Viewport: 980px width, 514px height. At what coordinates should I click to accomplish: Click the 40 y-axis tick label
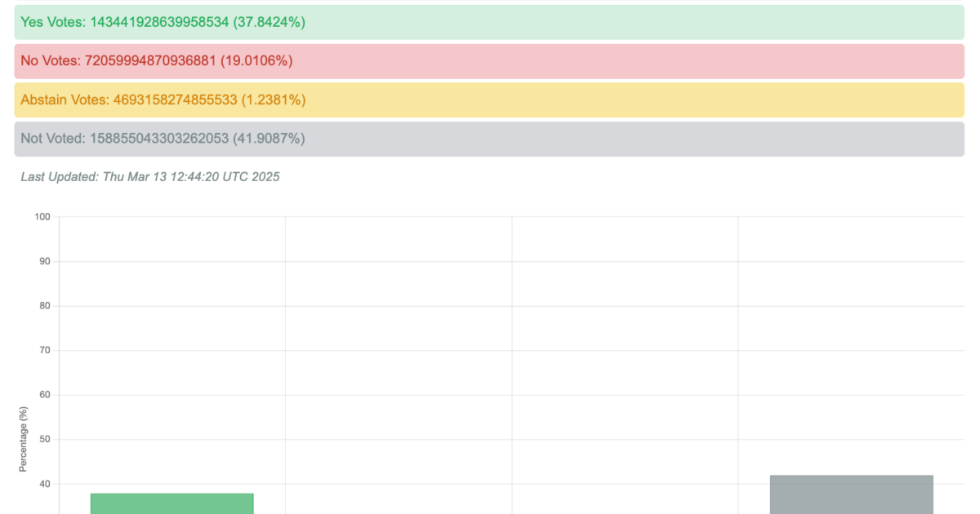pos(45,484)
